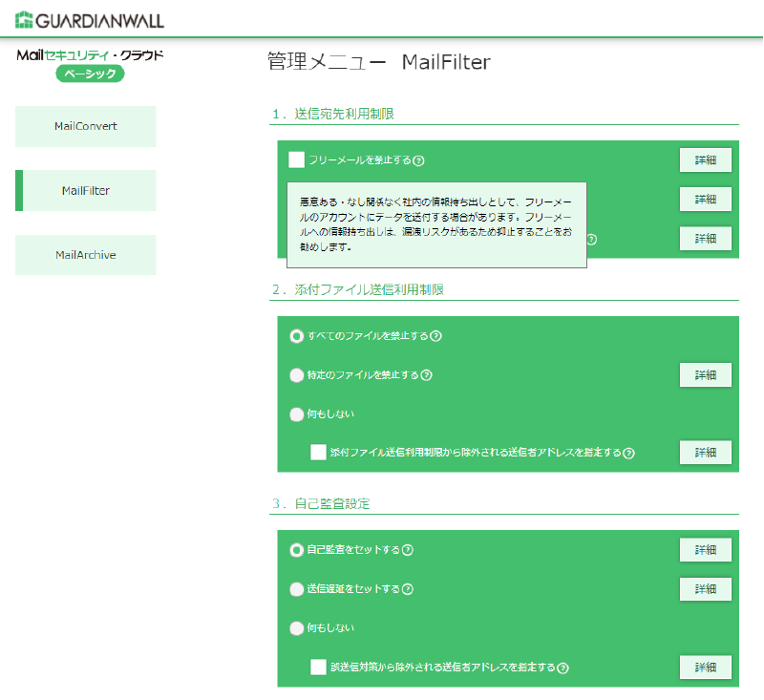Open help icon for 誤送信対策 exclusion address
Viewport: 764px width, 700px height.
point(562,668)
